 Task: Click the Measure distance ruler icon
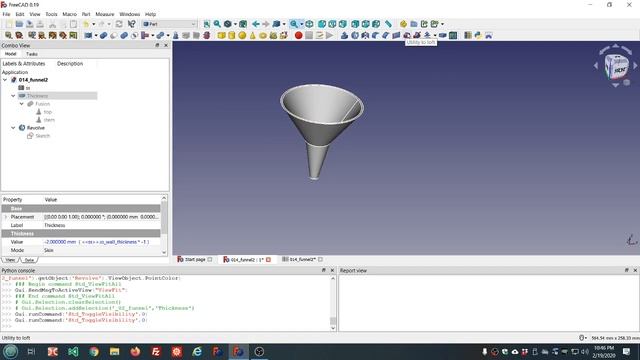point(388,24)
